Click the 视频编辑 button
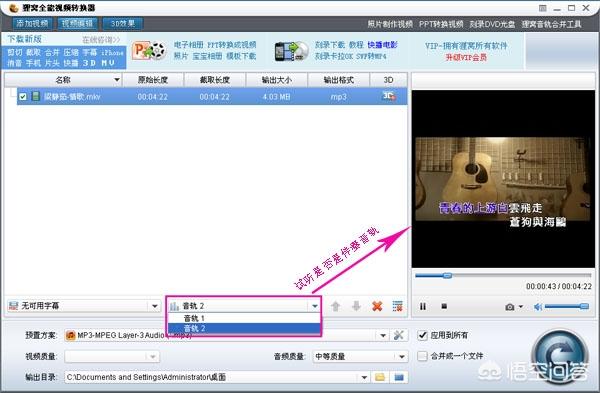600x393 pixels. 77,23
